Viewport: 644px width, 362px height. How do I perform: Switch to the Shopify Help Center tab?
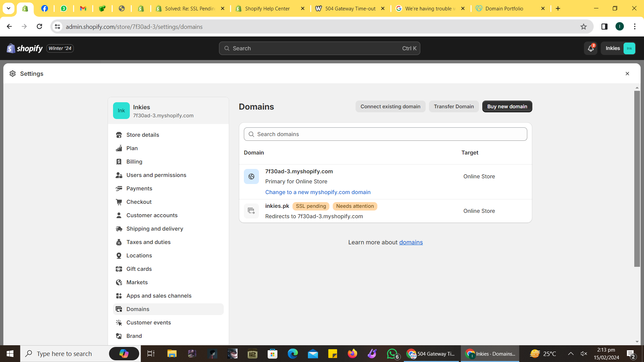coord(267,9)
